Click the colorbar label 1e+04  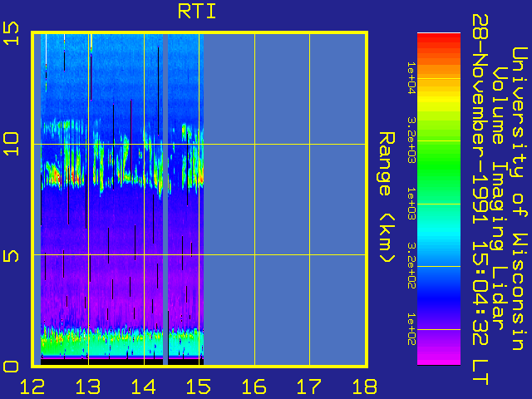(x=411, y=78)
